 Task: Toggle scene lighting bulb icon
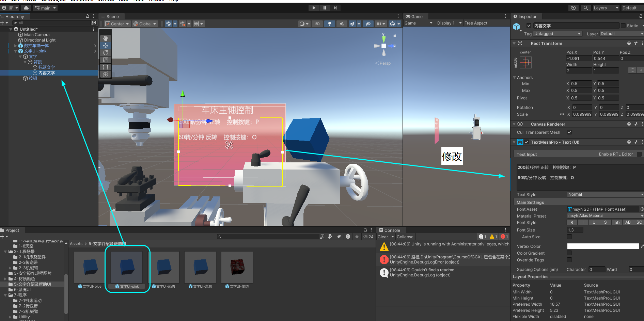tap(329, 24)
